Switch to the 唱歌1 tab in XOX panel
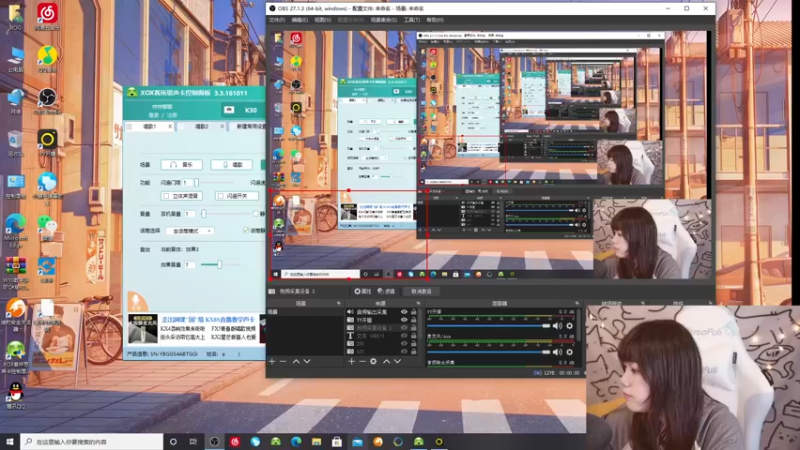The width and height of the screenshot is (800, 450). 149,126
